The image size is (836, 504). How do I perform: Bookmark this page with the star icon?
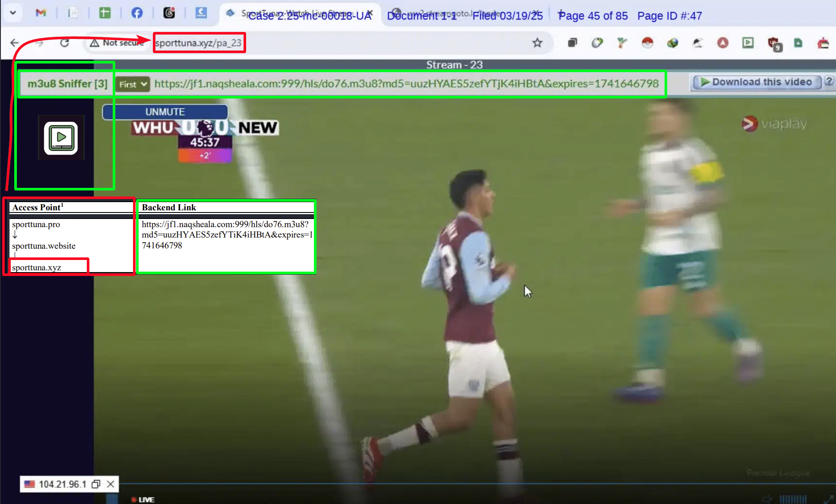coord(537,43)
